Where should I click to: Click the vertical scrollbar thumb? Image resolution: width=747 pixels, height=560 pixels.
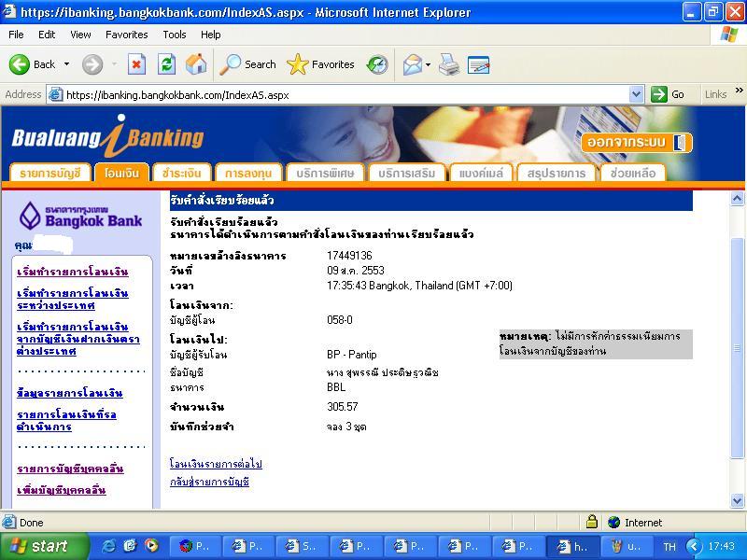coord(737,347)
